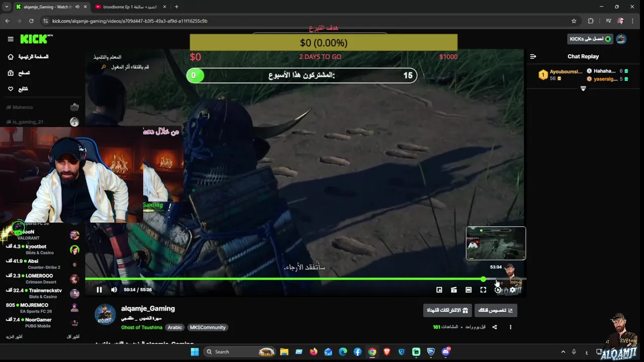Click the seek preview thumbnail
The height and width of the screenshot is (362, 644).
pyautogui.click(x=496, y=243)
